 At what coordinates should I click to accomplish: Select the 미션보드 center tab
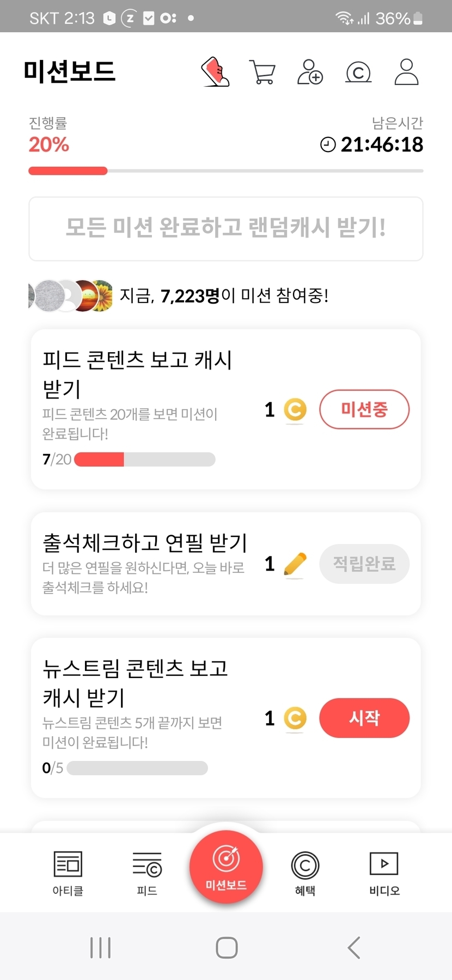(x=226, y=867)
